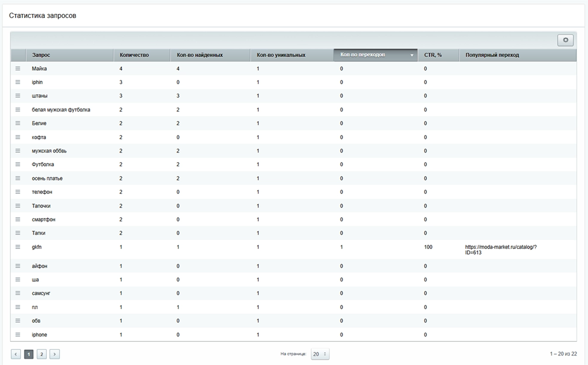Sort by Кол-во найденных column
The height and width of the screenshot is (365, 588).
pos(199,55)
